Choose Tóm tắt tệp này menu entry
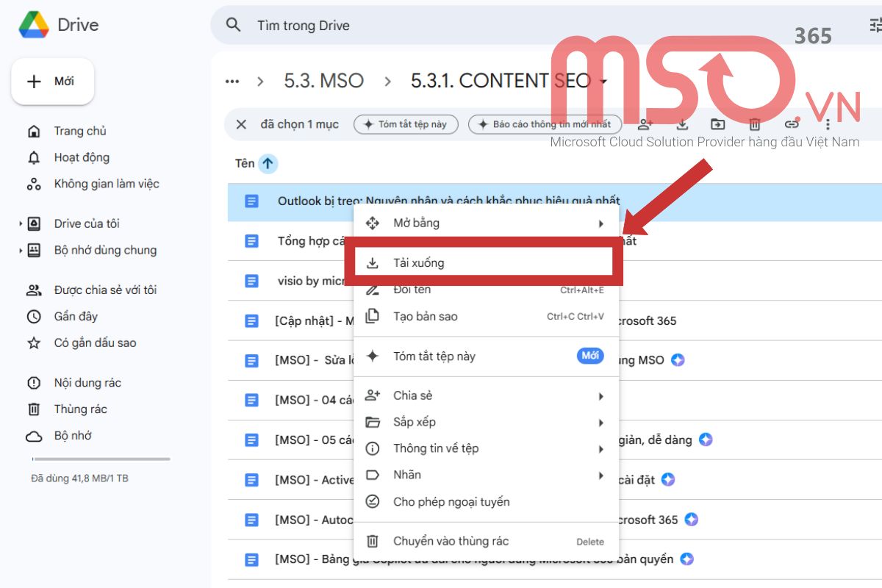The width and height of the screenshot is (882, 588). (x=487, y=356)
